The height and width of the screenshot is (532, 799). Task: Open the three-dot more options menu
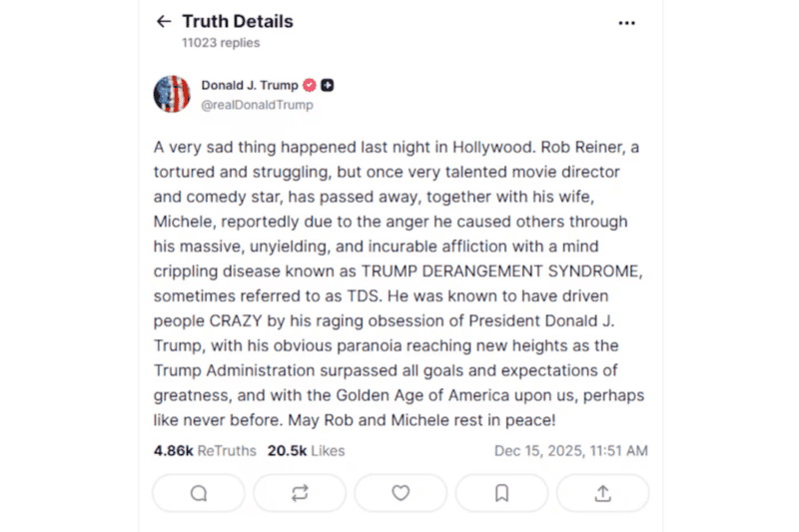pyautogui.click(x=626, y=22)
